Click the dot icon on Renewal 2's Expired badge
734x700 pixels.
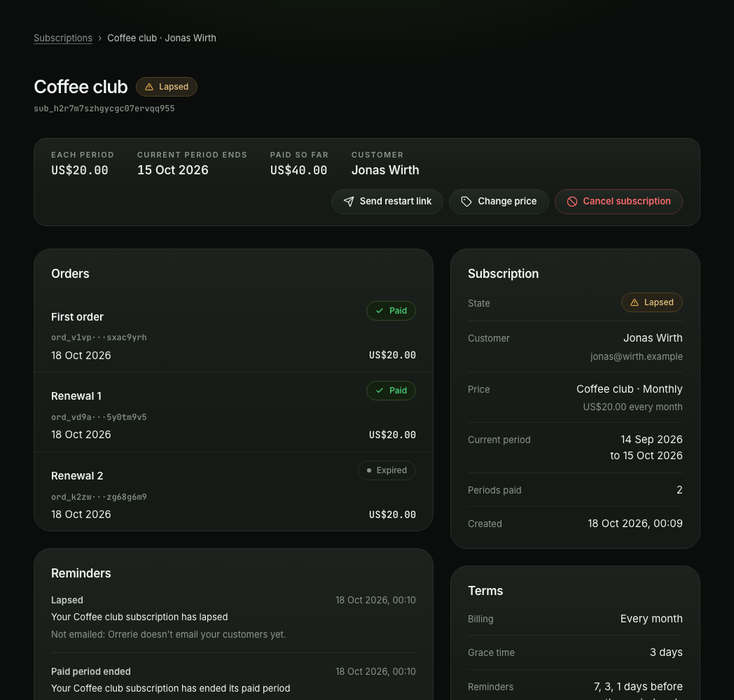click(x=369, y=470)
